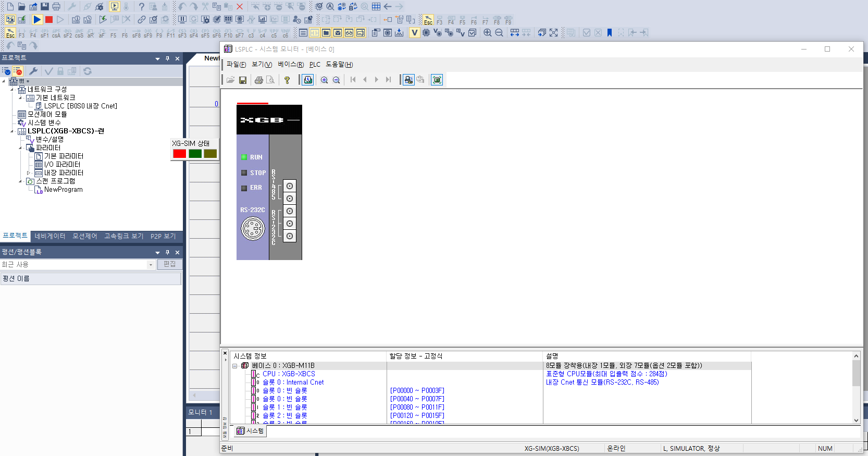The image size is (868, 456).
Task: Toggle the pin on 프로젝트 panel
Action: pos(167,58)
